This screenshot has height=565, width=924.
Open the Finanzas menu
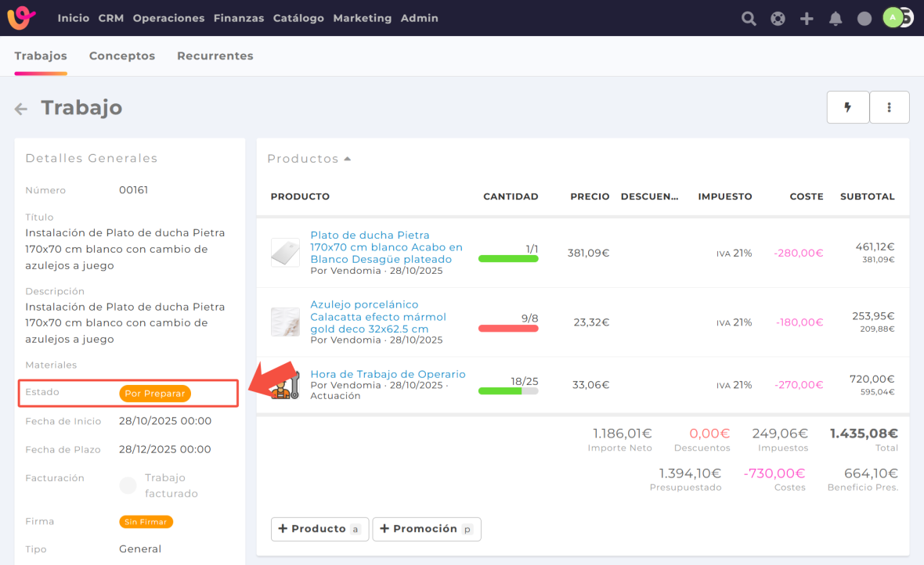pyautogui.click(x=238, y=18)
